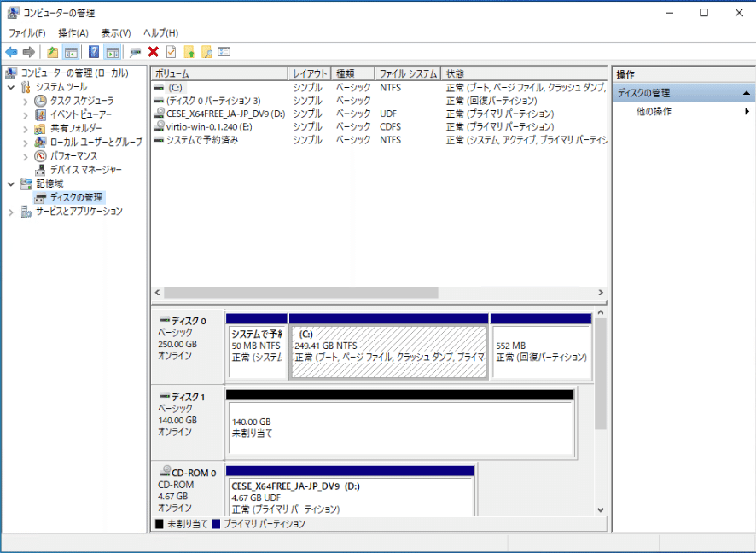Select コンピューターの管理 (ローカル) root node

(x=75, y=73)
